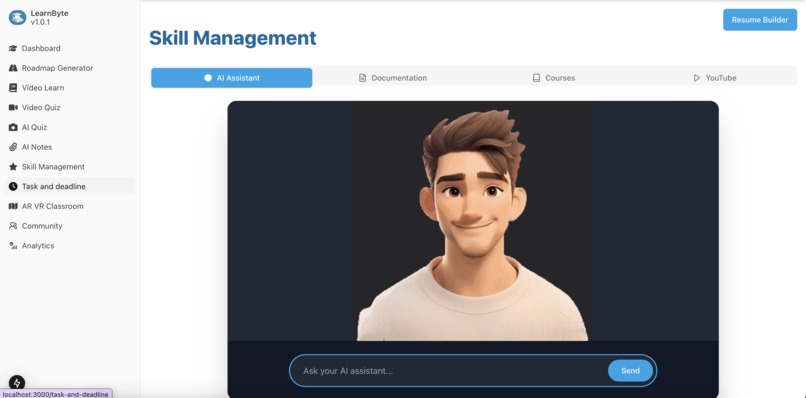Switch to the YouTube tab
The height and width of the screenshot is (398, 806).
click(x=715, y=78)
